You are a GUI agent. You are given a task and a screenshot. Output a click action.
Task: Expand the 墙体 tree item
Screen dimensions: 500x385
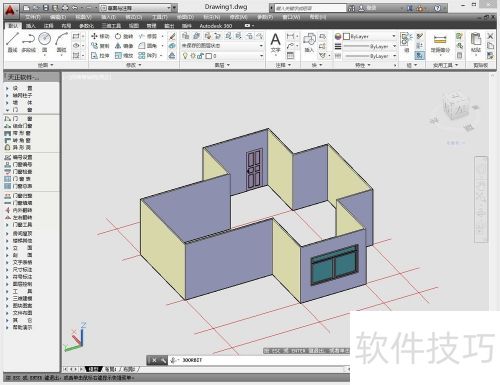(x=7, y=103)
